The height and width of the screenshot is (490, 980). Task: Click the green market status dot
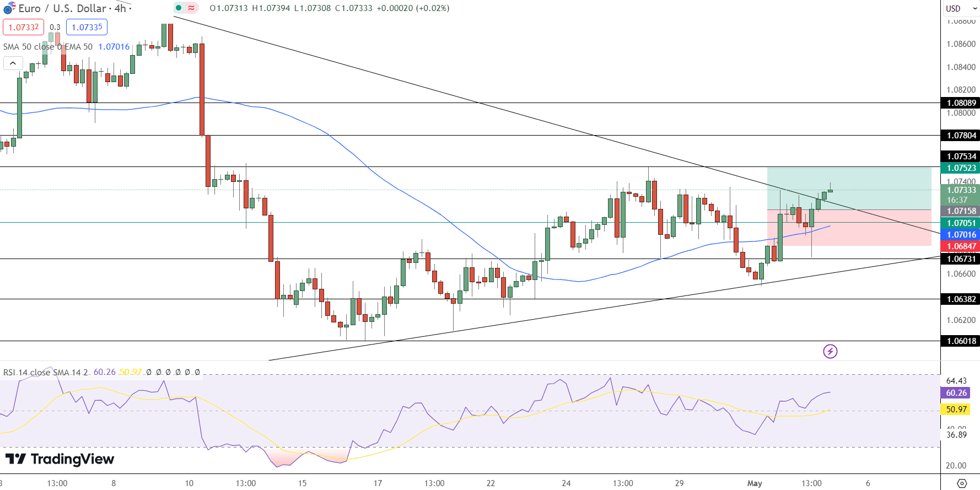(x=179, y=8)
